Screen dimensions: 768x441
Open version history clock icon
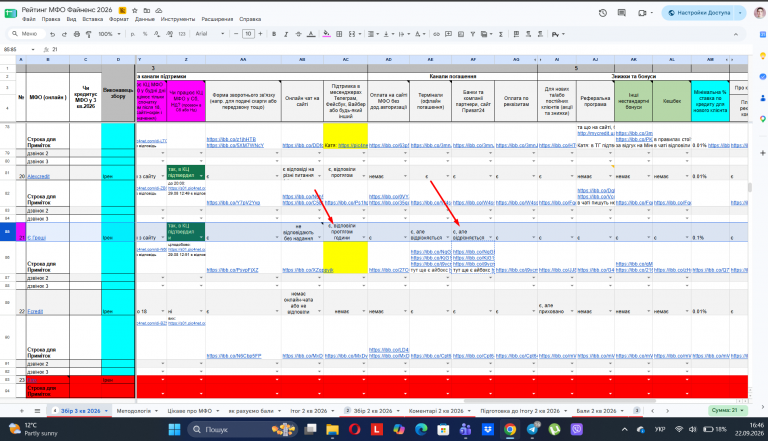click(602, 13)
